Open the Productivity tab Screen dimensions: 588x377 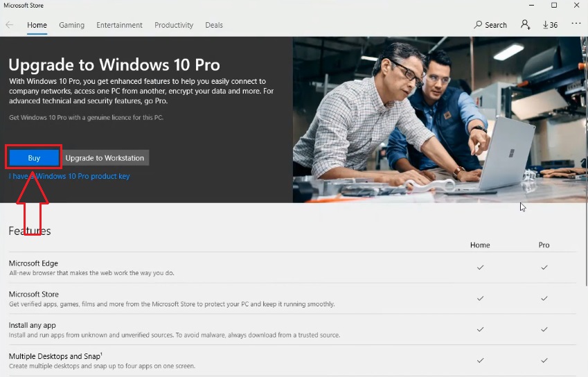click(x=174, y=25)
